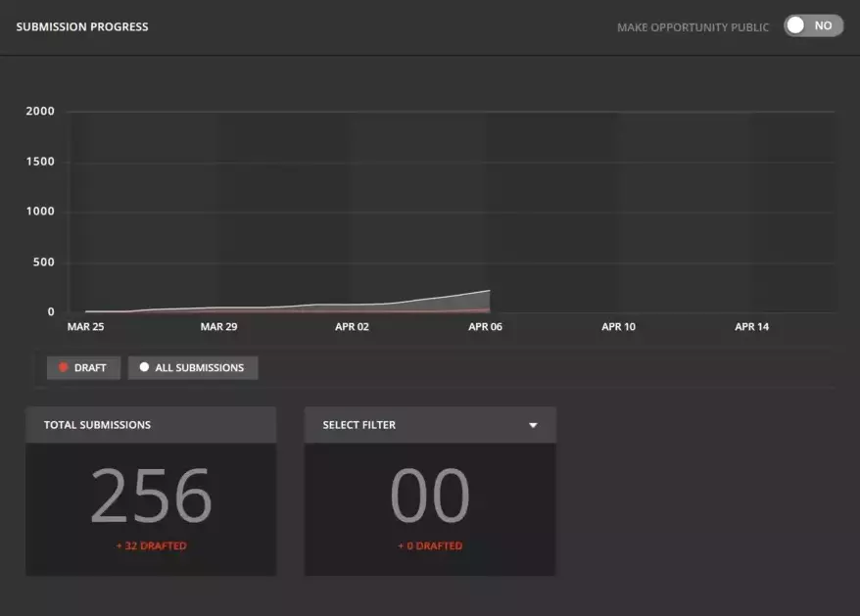The width and height of the screenshot is (860, 616).
Task: Click the 1500 y-axis value
Action: point(40,162)
